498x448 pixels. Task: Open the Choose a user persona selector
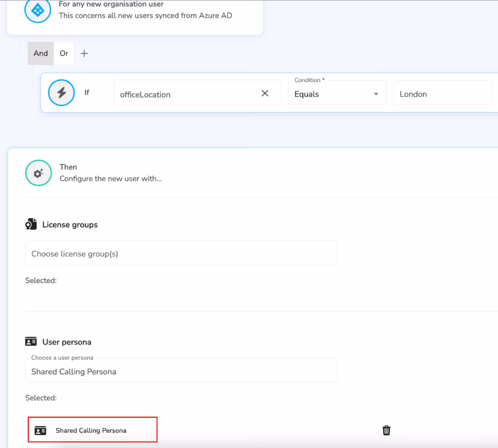(x=181, y=370)
